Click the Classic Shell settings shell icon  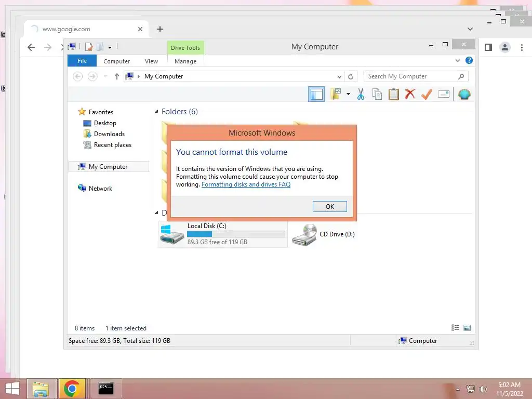[x=464, y=94]
